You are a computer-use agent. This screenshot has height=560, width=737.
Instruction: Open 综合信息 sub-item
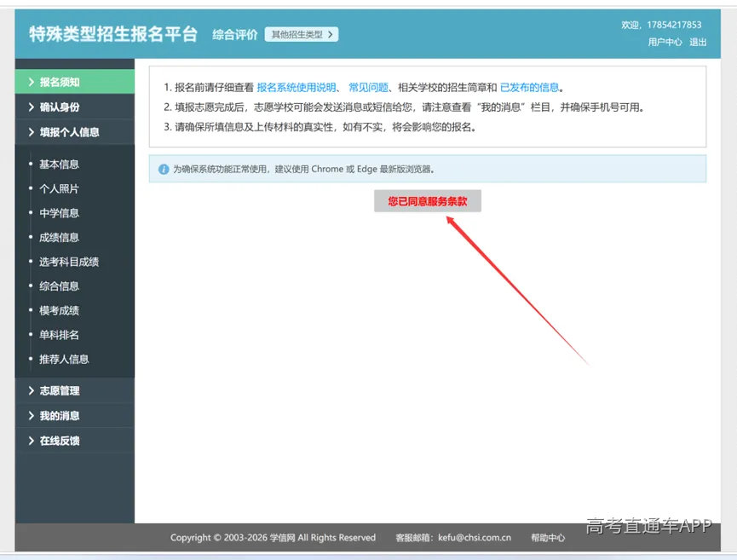point(59,286)
